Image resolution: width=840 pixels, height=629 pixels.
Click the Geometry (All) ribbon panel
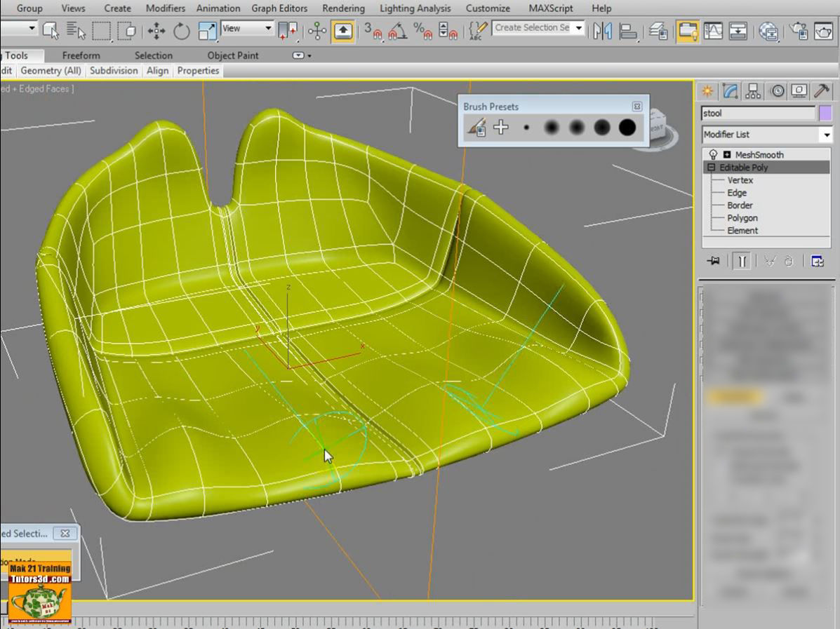click(51, 71)
